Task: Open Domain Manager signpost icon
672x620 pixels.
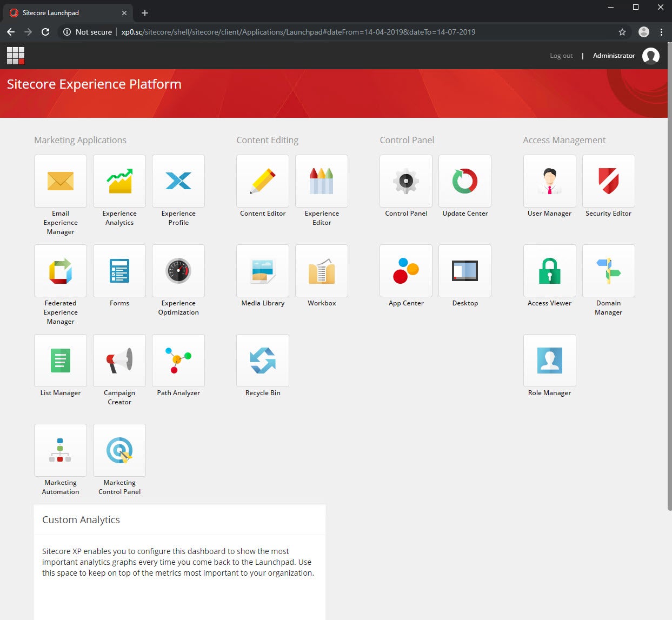Action: point(609,271)
